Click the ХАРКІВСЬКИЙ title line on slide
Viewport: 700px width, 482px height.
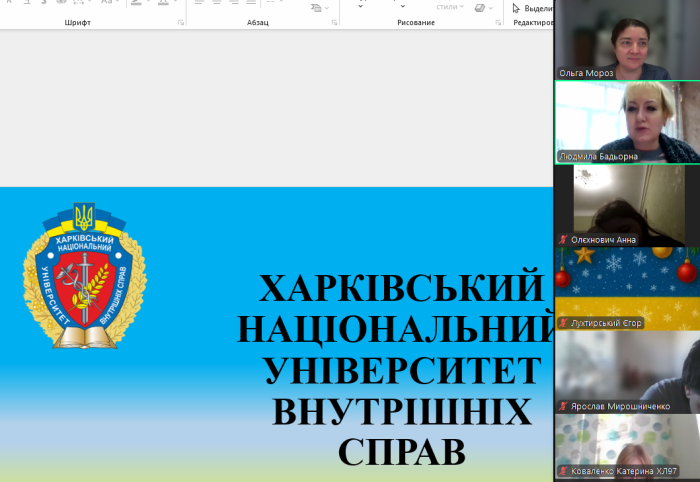coord(401,288)
